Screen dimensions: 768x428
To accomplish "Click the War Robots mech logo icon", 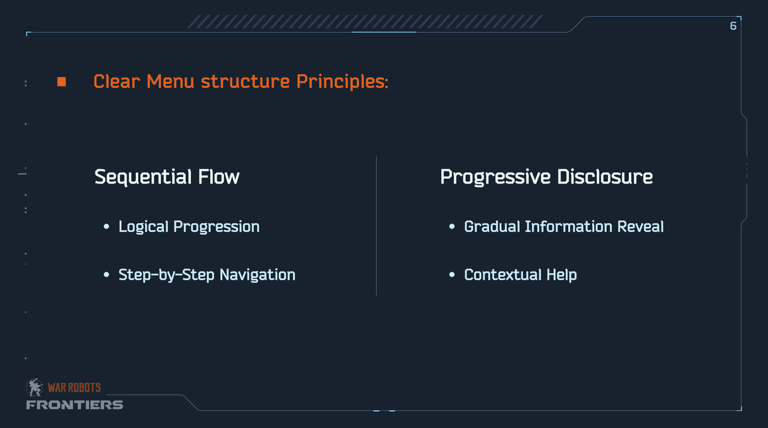I will click(34, 387).
